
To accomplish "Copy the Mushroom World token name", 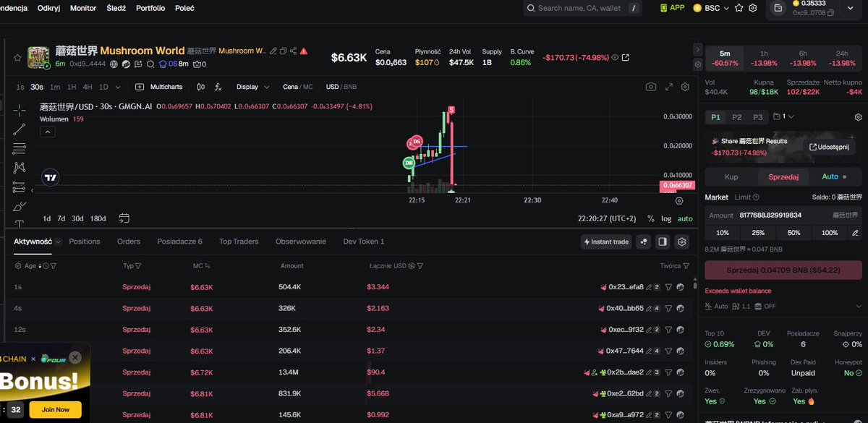I will coord(284,51).
